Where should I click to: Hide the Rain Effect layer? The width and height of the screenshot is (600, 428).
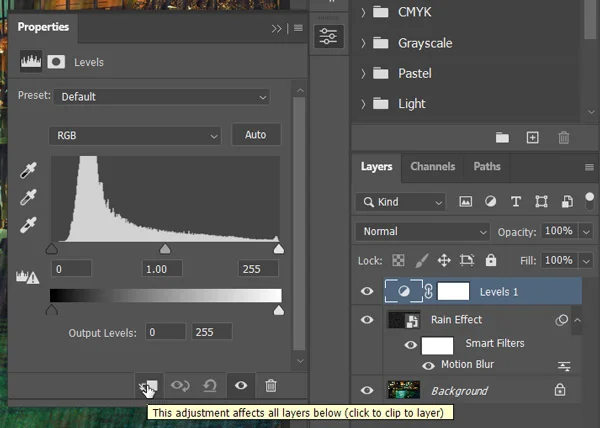tap(367, 320)
